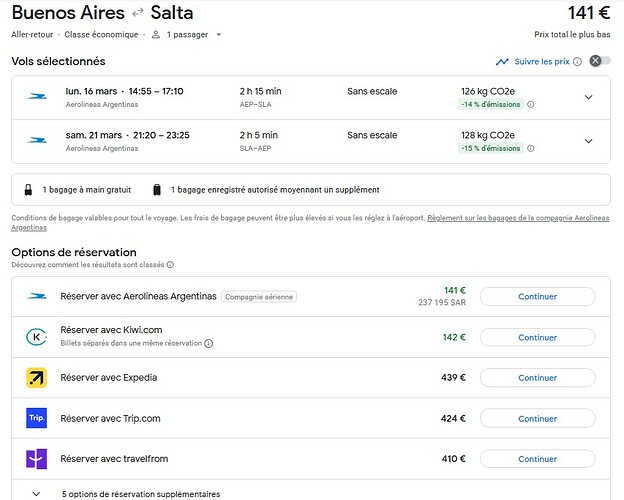Click the Expedia logo
Screen dimensions: 624x500
(x=36, y=378)
